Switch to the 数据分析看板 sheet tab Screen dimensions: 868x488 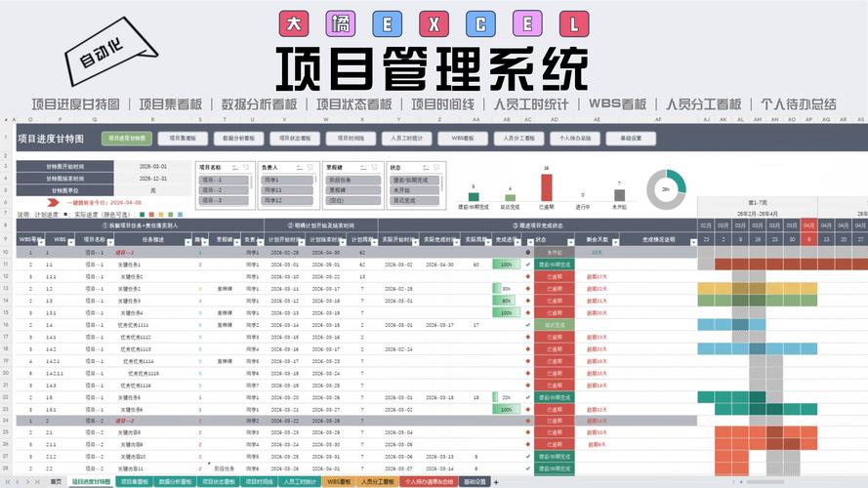[x=175, y=482]
